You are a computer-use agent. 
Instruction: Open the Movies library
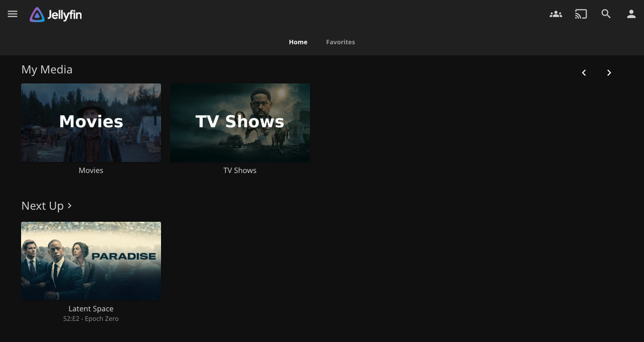91,122
